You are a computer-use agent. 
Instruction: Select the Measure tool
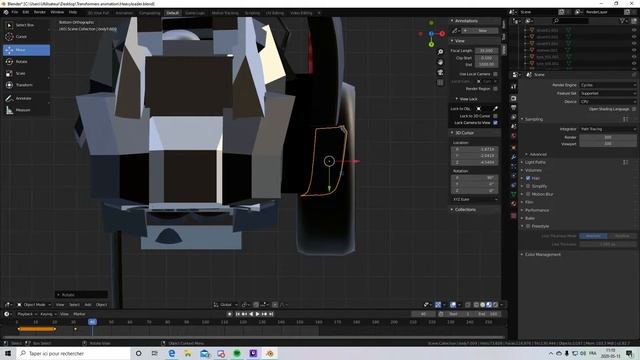(26, 110)
